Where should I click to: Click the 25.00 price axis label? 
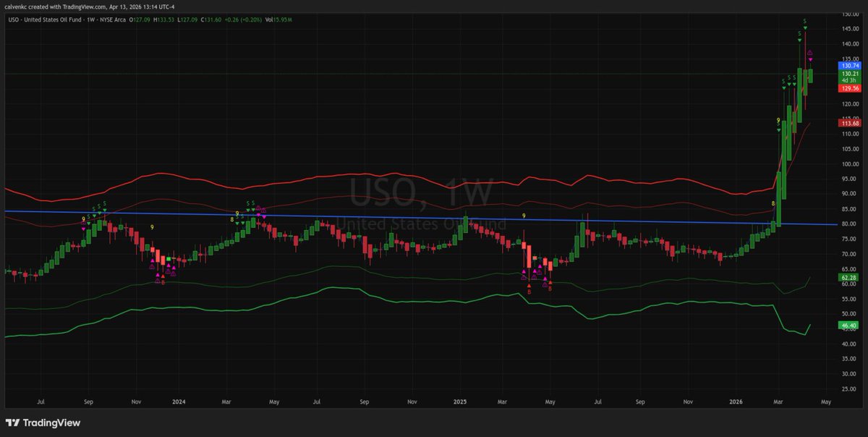[x=848, y=389]
